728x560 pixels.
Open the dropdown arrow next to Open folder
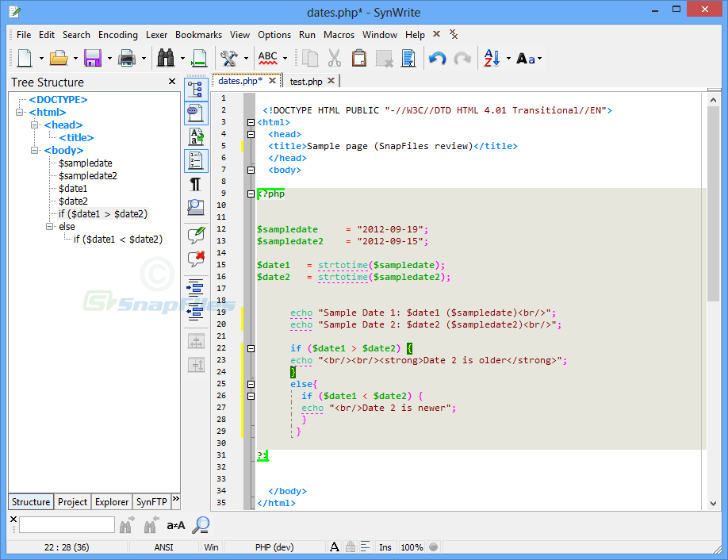(x=76, y=58)
